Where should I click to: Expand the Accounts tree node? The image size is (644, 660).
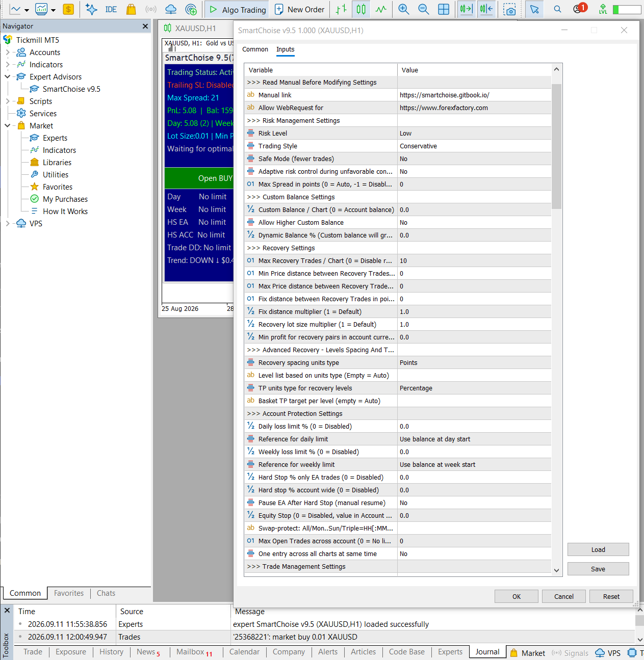(x=8, y=52)
